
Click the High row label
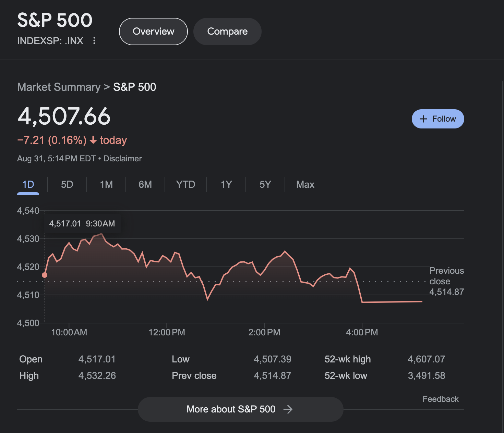(x=29, y=375)
